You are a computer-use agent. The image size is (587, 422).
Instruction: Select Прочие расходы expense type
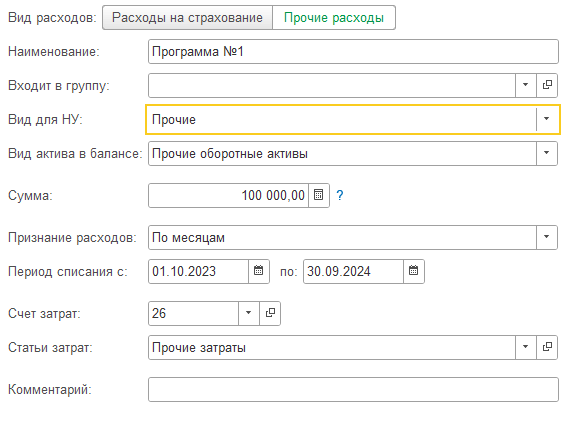(x=334, y=18)
